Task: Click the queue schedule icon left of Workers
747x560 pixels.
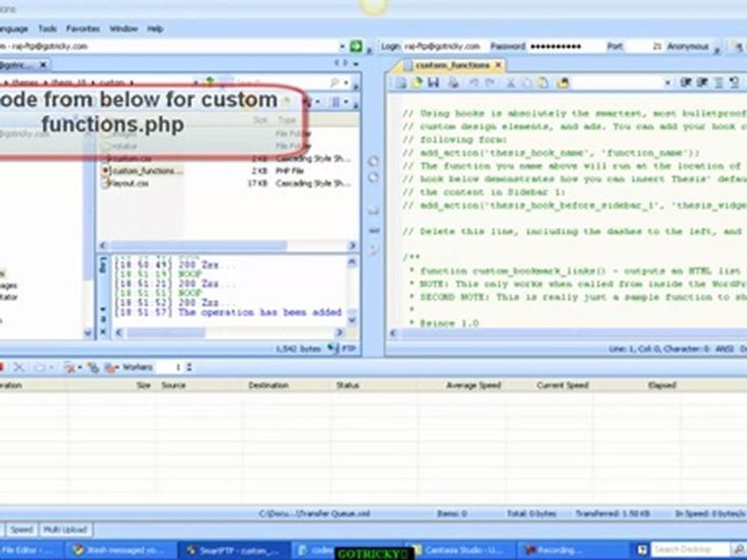Action: [93, 368]
